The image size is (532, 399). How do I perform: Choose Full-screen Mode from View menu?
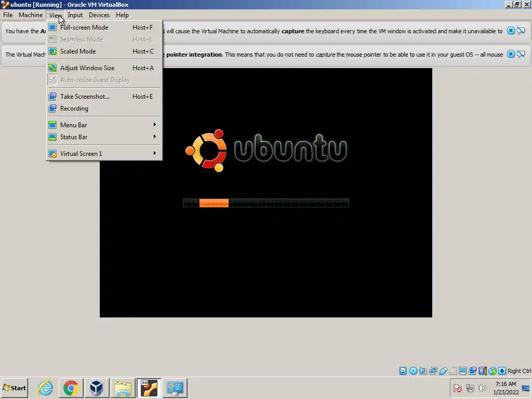point(104,28)
